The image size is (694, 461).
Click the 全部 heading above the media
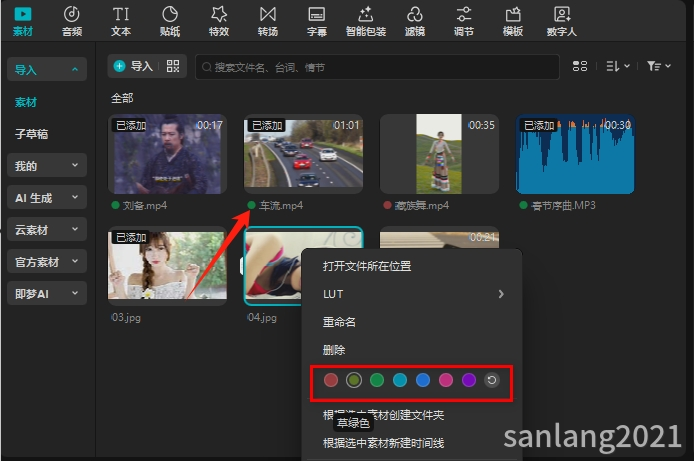[x=122, y=98]
